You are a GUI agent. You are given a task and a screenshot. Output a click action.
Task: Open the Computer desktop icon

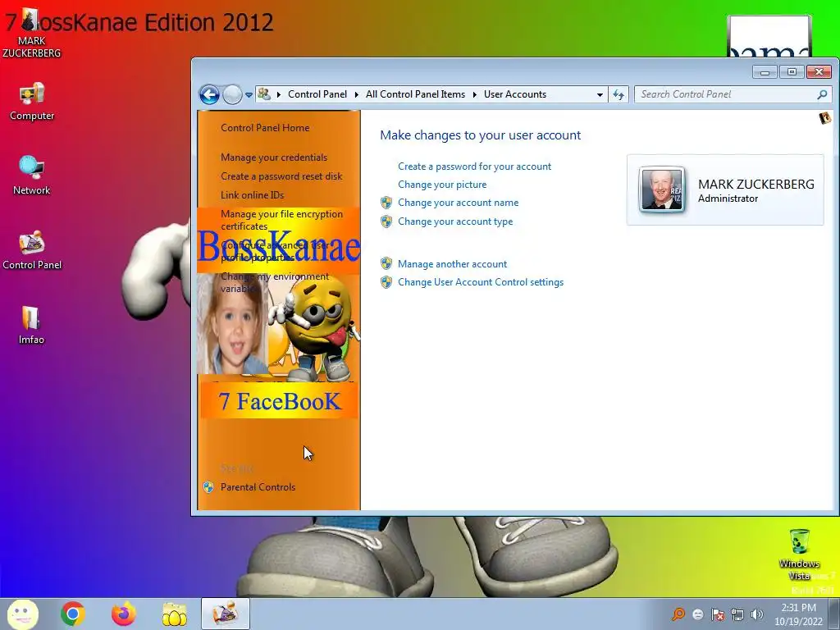click(x=32, y=102)
